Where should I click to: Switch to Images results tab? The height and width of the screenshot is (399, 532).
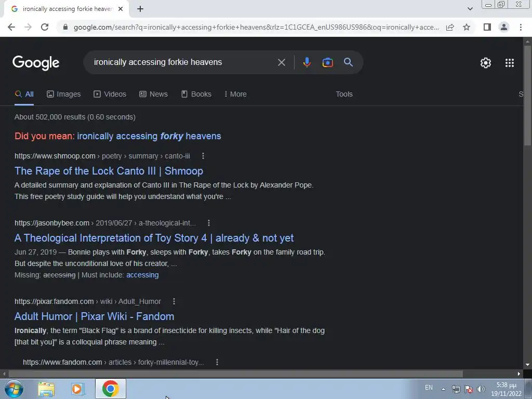pos(64,95)
